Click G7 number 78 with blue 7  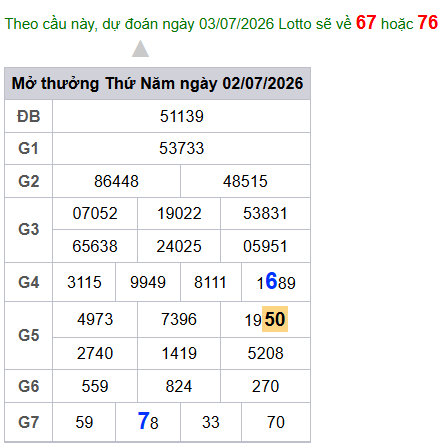(x=148, y=422)
